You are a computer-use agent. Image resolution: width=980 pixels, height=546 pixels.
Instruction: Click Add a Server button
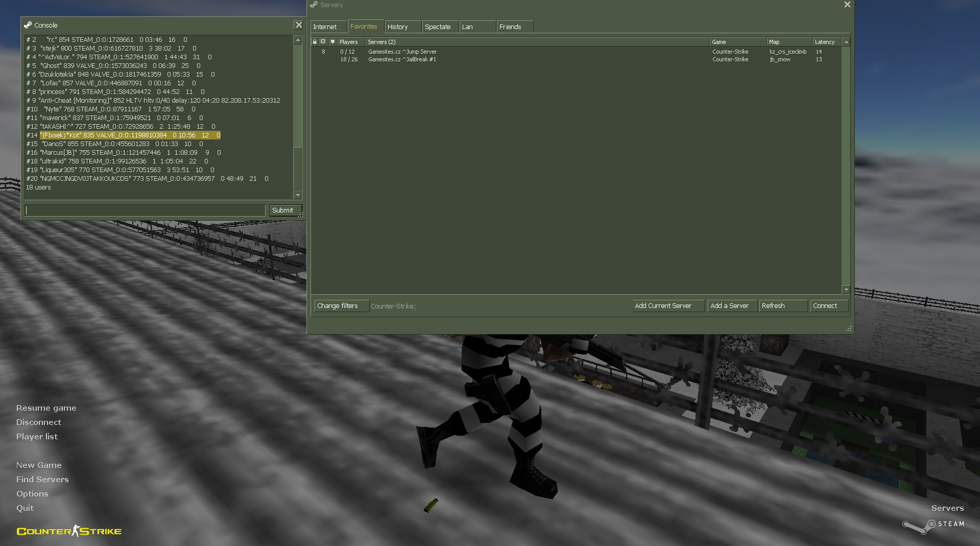[x=732, y=306]
